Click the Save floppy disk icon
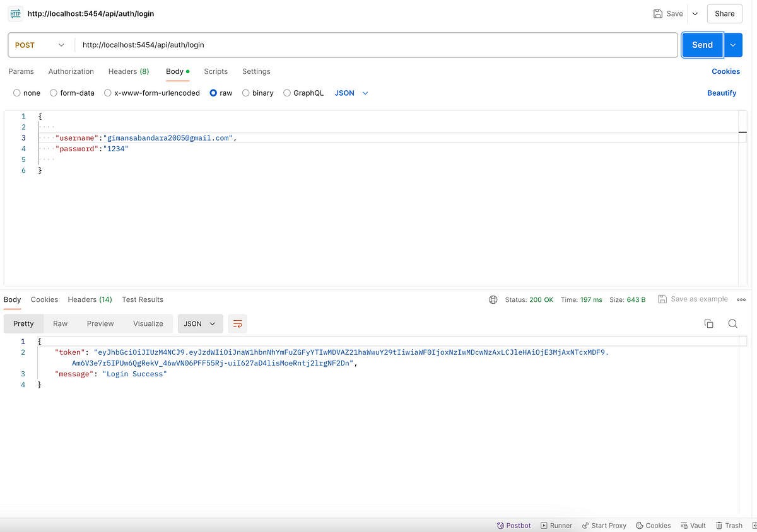Viewport: 757px width, 532px height. click(658, 13)
